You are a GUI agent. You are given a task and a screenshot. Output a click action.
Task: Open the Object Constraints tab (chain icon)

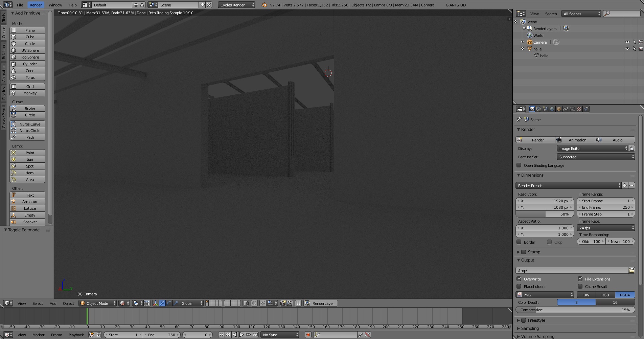pos(566,109)
